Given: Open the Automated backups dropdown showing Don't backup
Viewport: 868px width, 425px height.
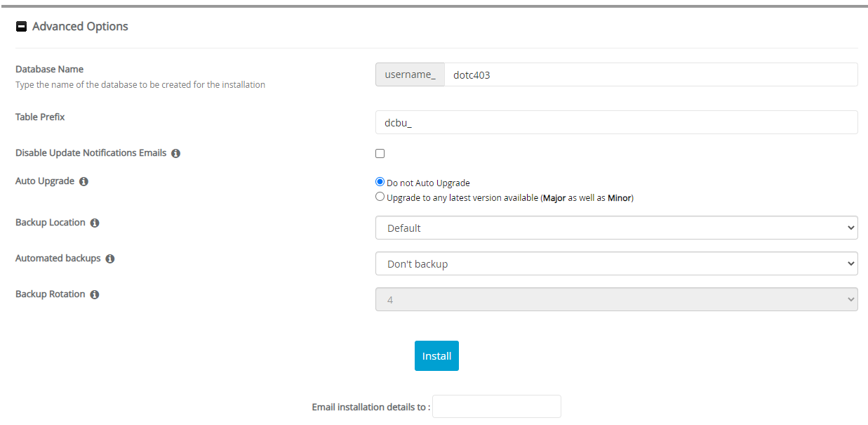Looking at the screenshot, I should (616, 263).
